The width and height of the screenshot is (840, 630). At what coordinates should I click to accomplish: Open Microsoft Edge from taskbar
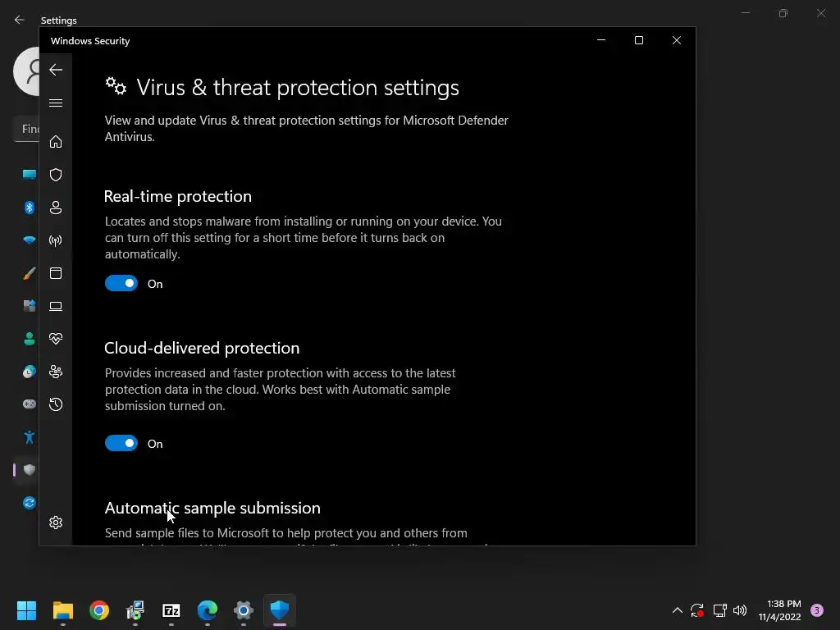pyautogui.click(x=208, y=610)
